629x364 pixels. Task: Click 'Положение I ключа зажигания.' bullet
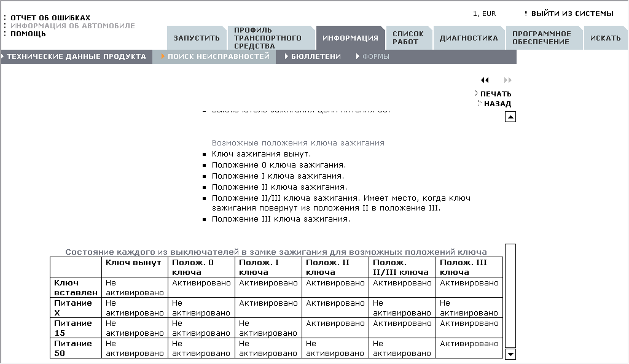click(x=278, y=176)
